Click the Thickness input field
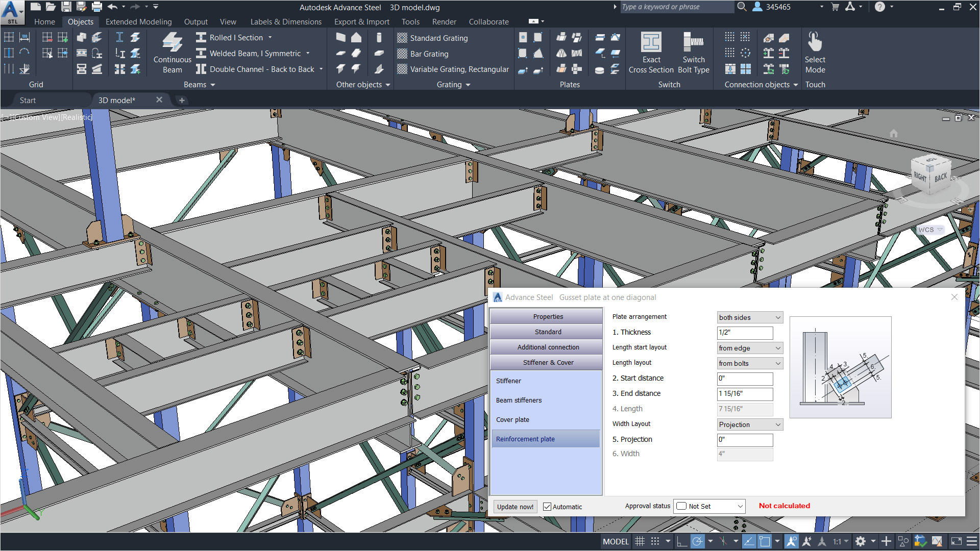The image size is (980, 551). point(745,333)
